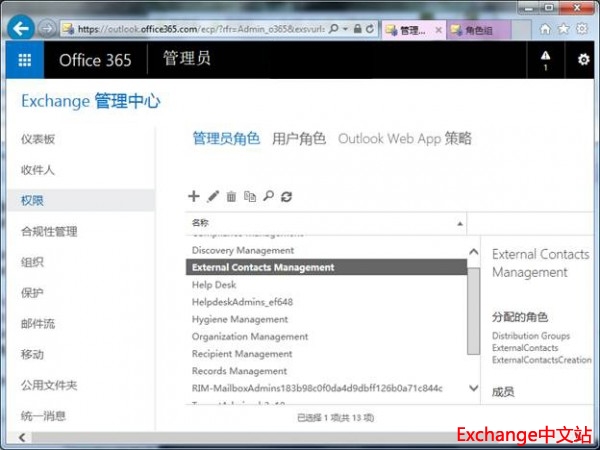The image size is (600, 450).
Task: Click the magnifier search icon in toolbar
Action: click(x=268, y=197)
